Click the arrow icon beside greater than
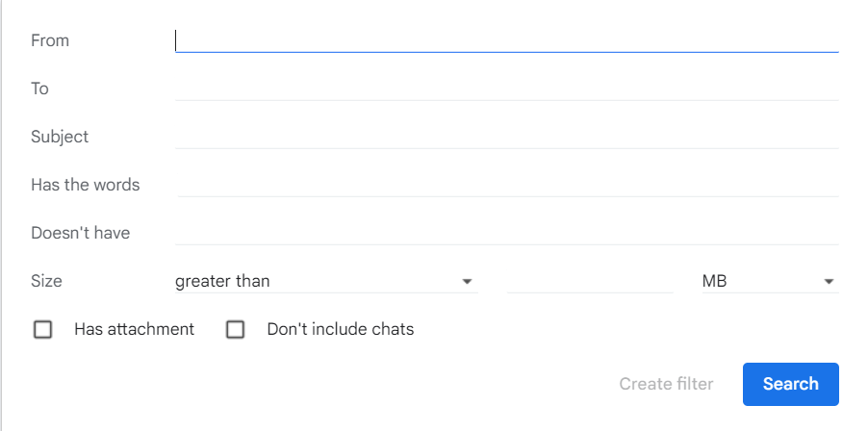 pyautogui.click(x=467, y=282)
